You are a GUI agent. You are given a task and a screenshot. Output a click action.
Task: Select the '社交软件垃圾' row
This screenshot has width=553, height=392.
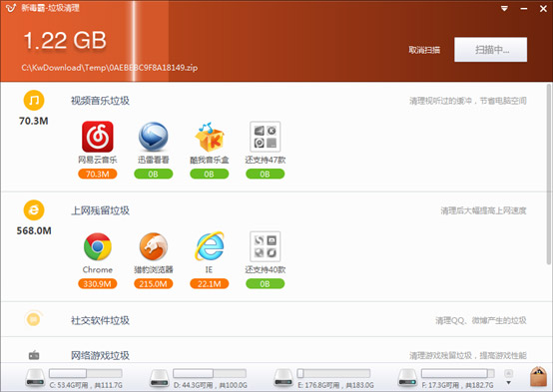276,320
